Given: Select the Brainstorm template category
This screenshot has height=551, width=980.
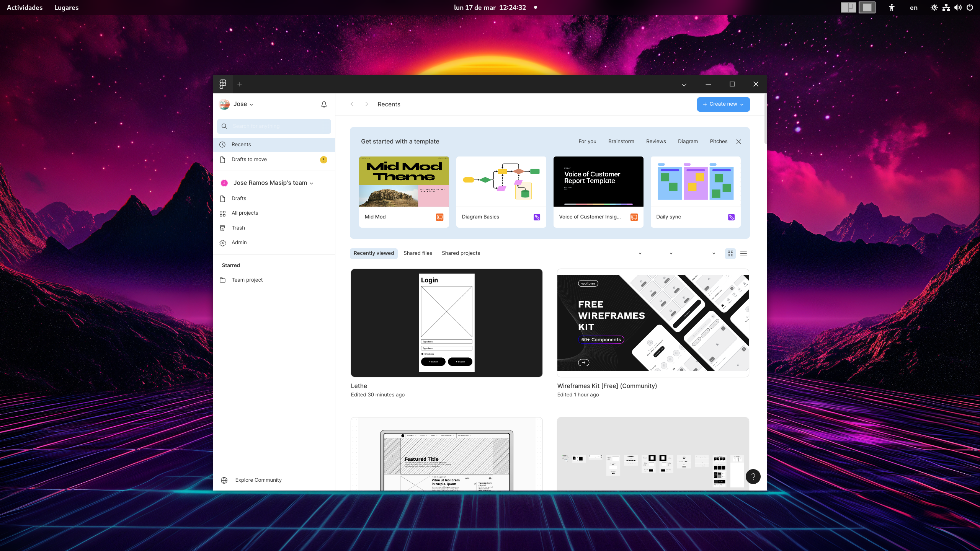Looking at the screenshot, I should click(621, 142).
